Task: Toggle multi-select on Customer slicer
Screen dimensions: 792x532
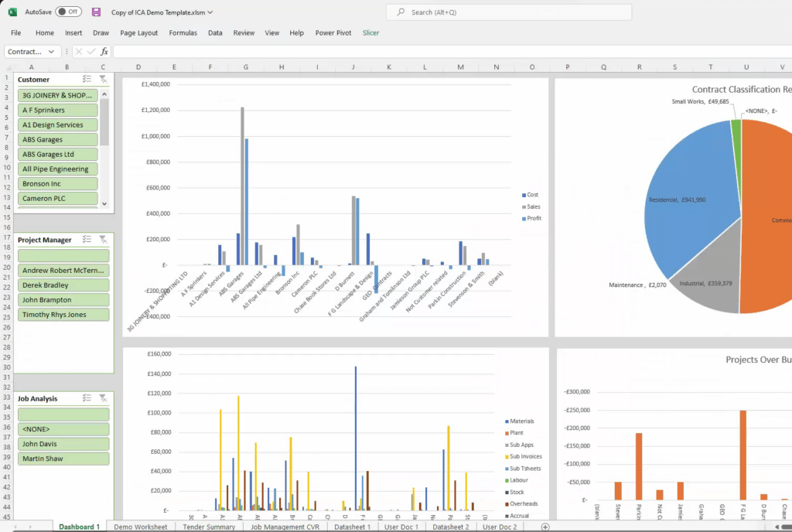Action: (x=87, y=79)
